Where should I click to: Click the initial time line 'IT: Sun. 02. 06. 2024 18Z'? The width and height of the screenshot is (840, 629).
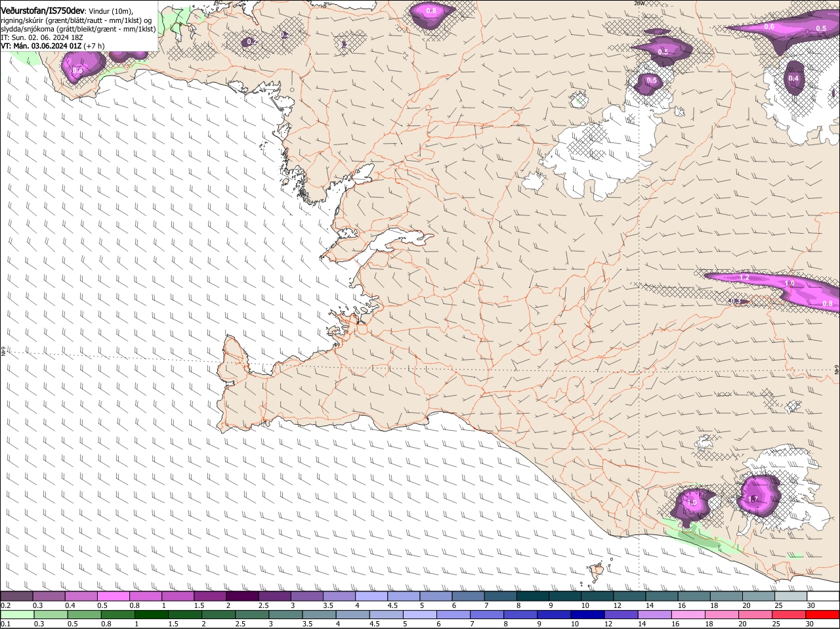click(41, 38)
